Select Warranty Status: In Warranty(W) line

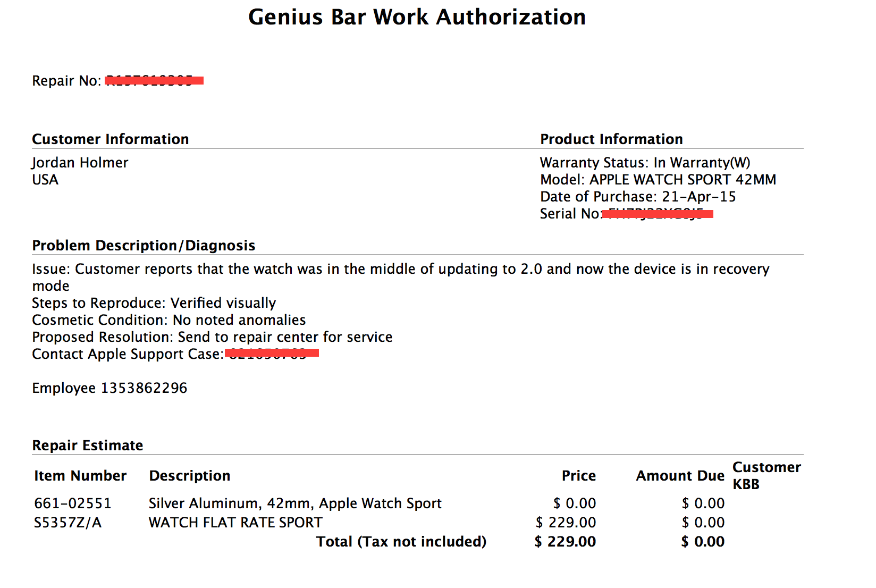[x=645, y=163]
